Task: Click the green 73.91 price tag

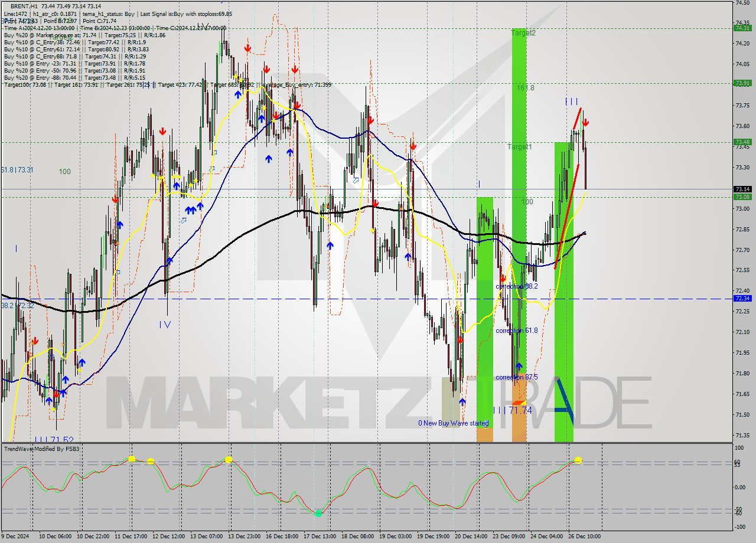Action: pyautogui.click(x=742, y=83)
